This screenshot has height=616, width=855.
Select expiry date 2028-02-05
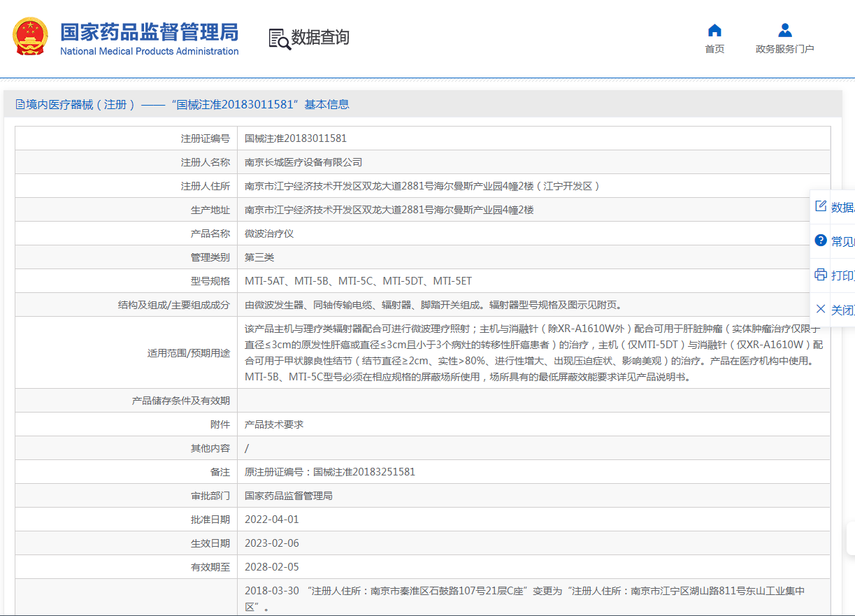pyautogui.click(x=271, y=567)
